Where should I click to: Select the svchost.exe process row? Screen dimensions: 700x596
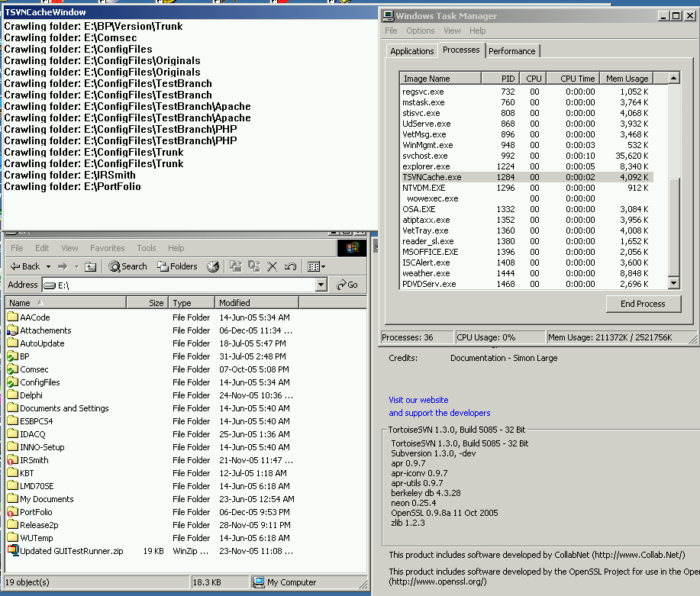point(527,156)
